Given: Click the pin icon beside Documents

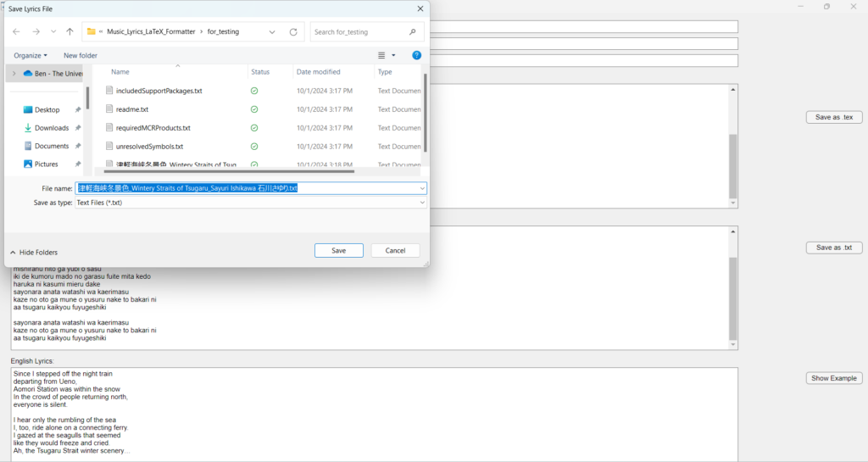Looking at the screenshot, I should click(77, 146).
